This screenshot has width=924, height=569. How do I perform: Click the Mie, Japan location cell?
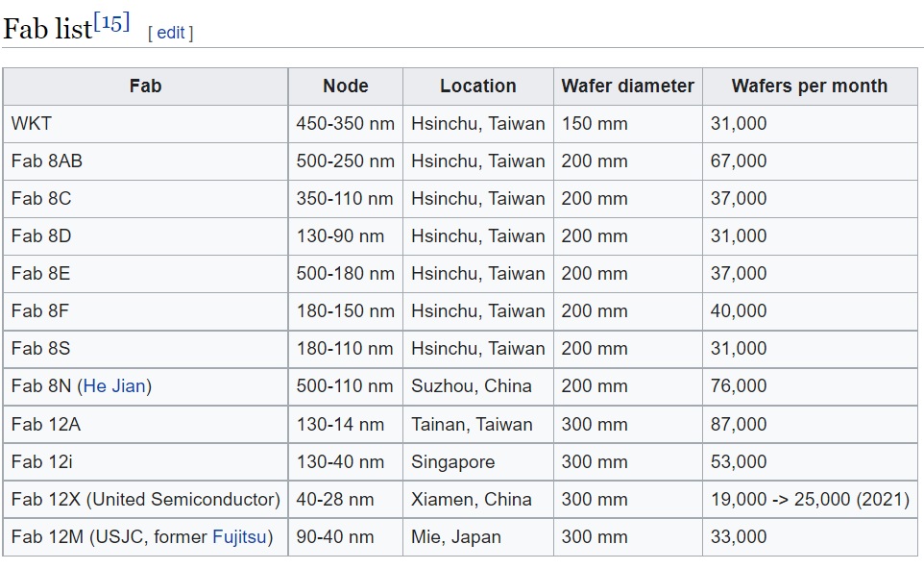pyautogui.click(x=456, y=537)
